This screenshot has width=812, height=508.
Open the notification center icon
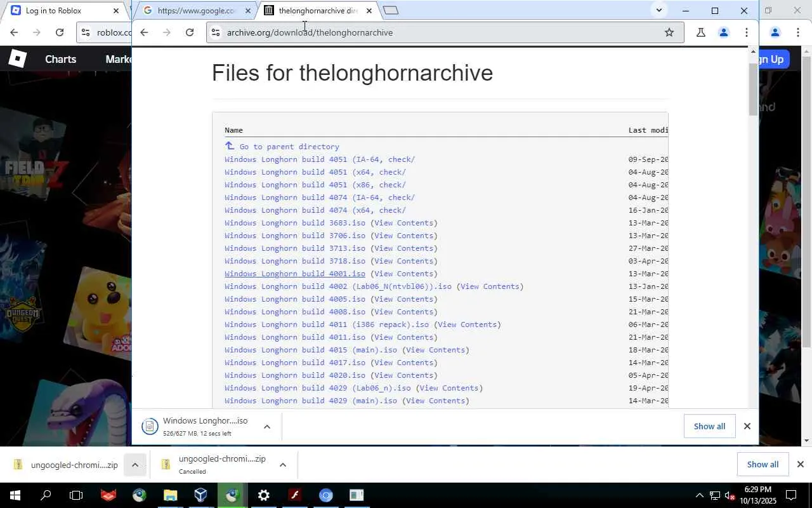click(x=791, y=495)
